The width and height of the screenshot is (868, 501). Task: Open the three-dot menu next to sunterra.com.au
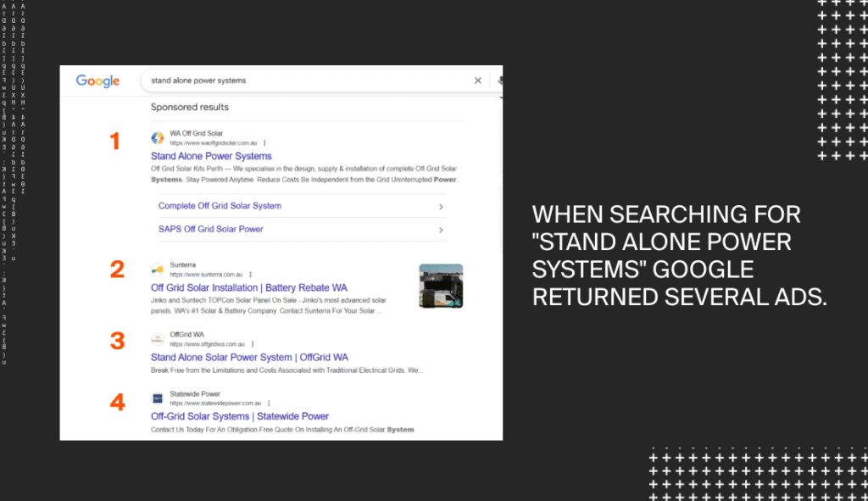tap(251, 275)
